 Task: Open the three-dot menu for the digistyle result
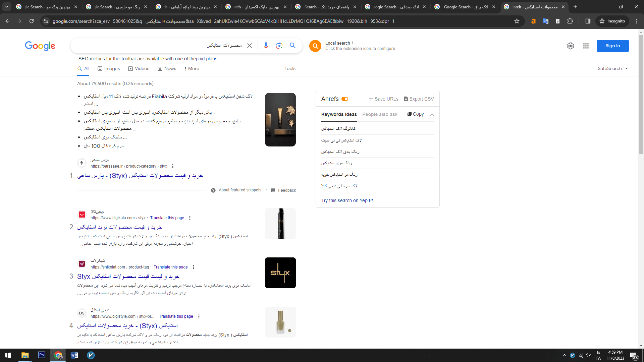click(199, 316)
